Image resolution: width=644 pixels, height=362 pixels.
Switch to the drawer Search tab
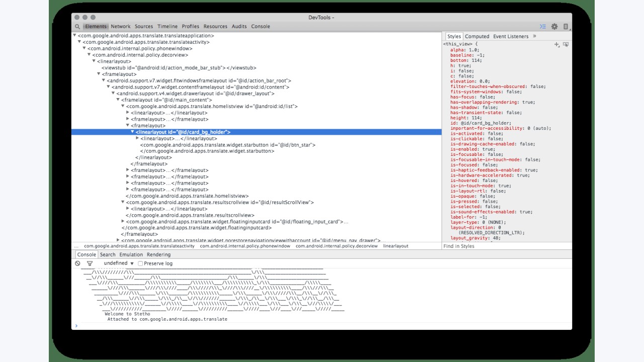tap(108, 255)
